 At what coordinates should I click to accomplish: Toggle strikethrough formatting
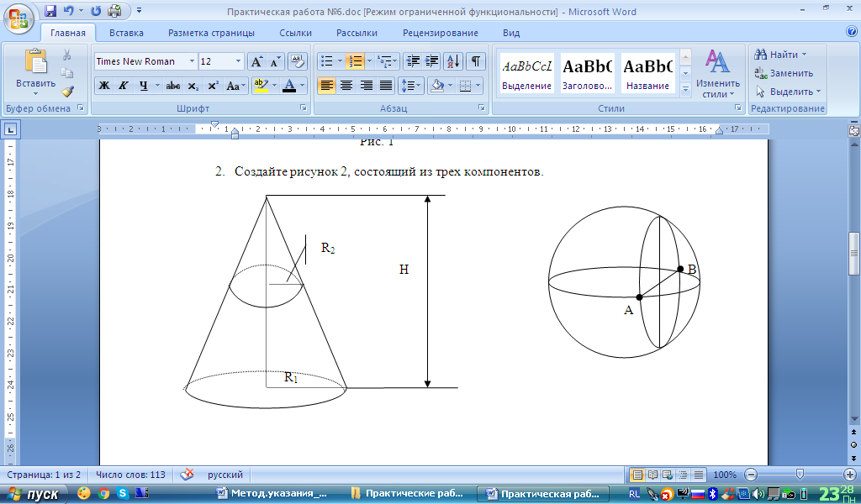click(173, 86)
